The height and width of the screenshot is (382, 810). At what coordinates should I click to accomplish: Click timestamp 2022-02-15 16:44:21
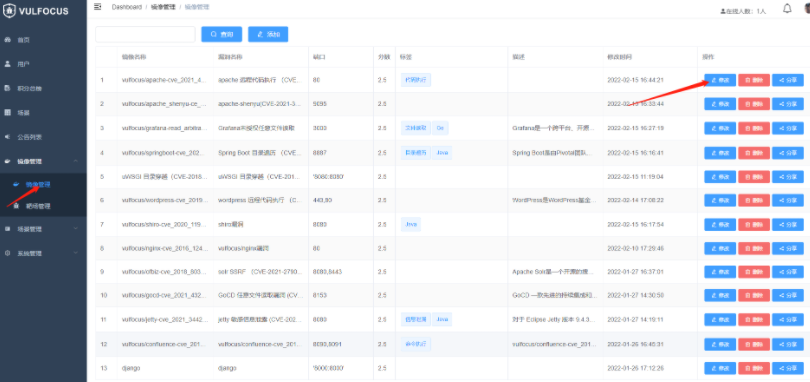pos(635,80)
